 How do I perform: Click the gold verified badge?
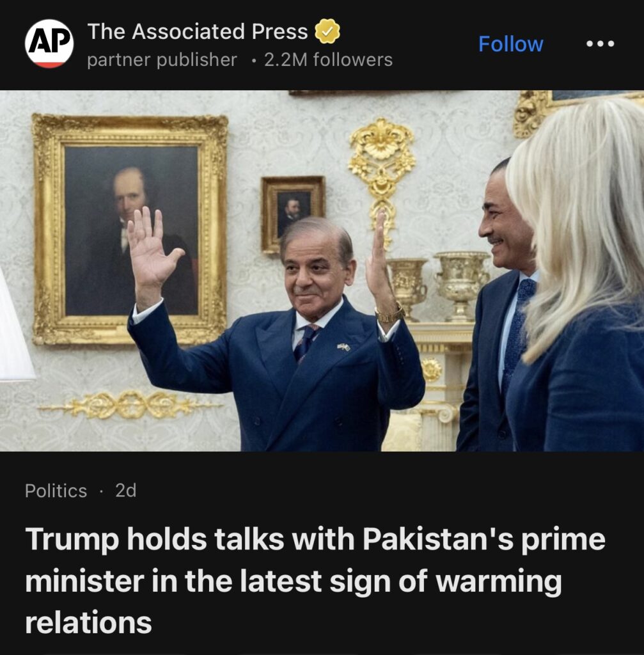point(327,31)
